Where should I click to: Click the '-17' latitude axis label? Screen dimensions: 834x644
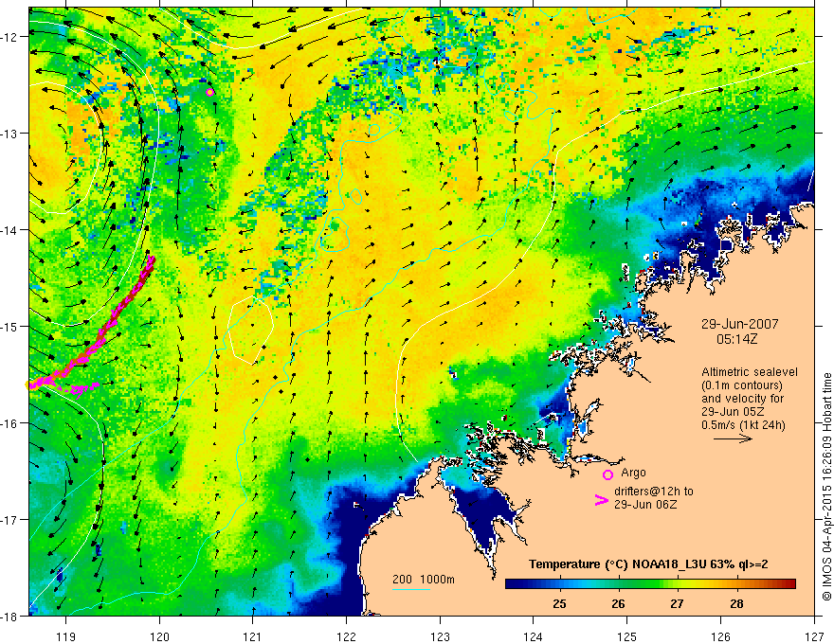10,520
